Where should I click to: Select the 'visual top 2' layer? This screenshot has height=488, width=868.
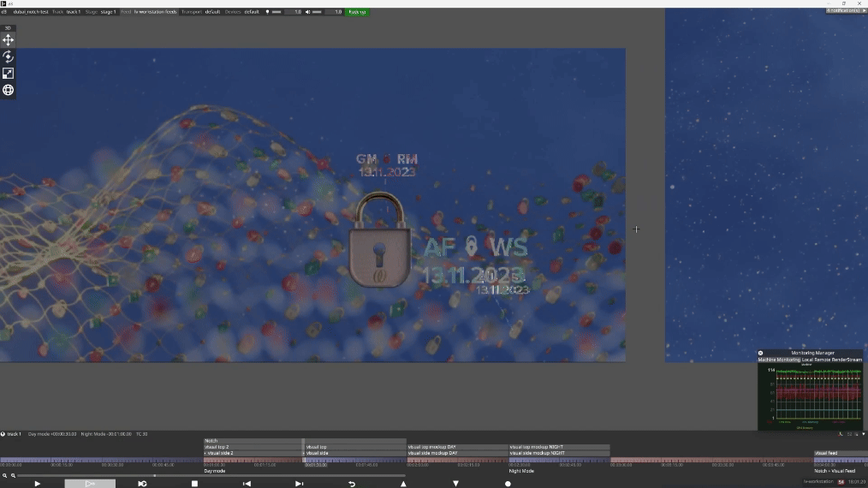point(253,447)
